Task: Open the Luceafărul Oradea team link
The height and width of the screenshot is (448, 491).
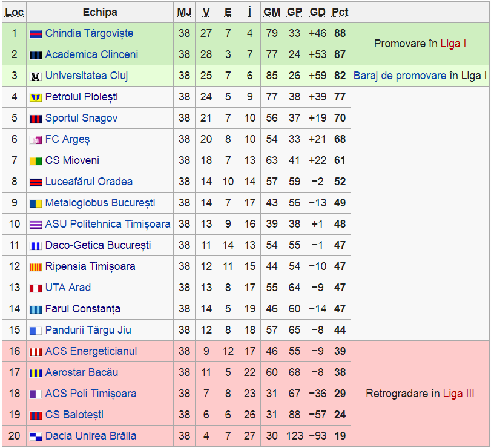Action: pos(89,182)
